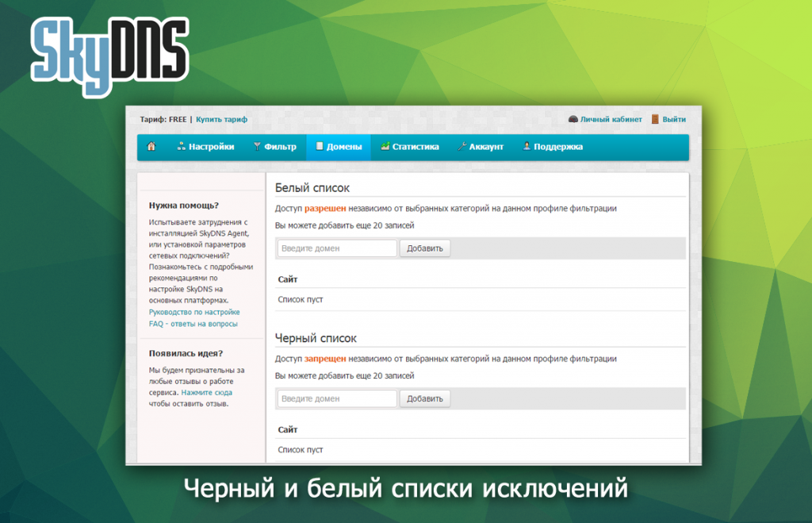The width and height of the screenshot is (812, 523).
Task: Click the Белый список heading
Action: (x=312, y=187)
